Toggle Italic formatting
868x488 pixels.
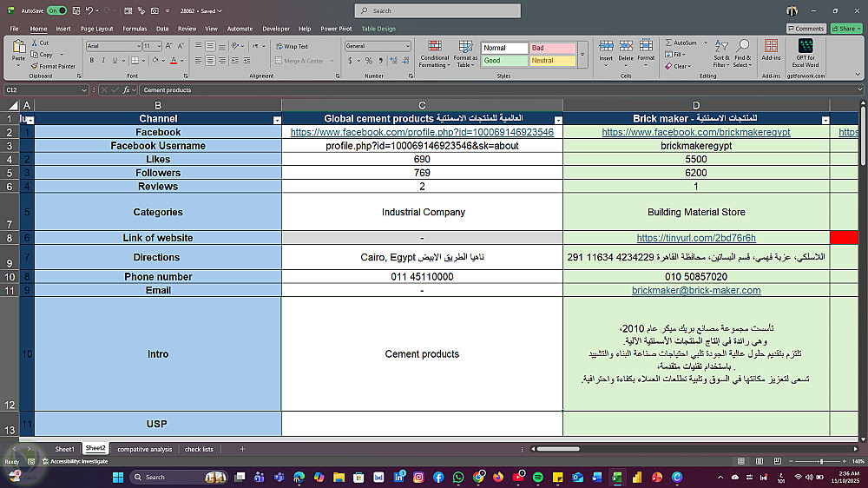click(x=103, y=61)
